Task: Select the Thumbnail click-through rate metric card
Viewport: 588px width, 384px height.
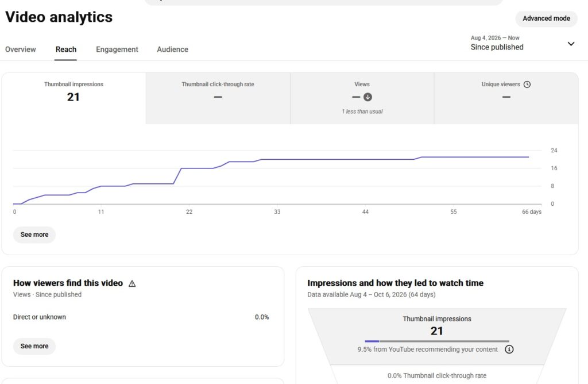Action: (218, 98)
